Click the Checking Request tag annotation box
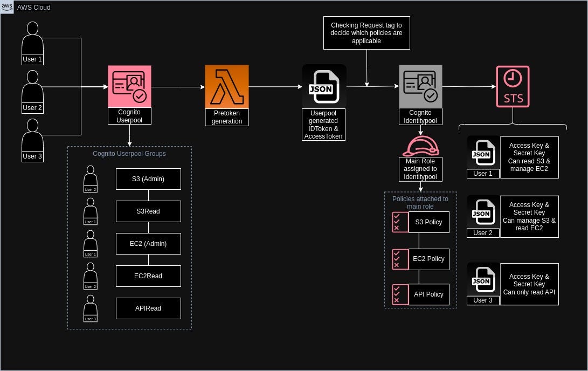588x371 pixels. click(x=366, y=33)
